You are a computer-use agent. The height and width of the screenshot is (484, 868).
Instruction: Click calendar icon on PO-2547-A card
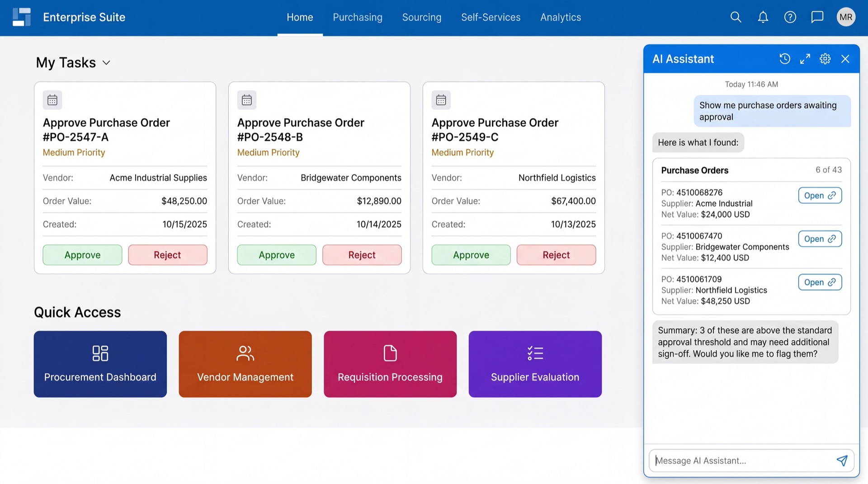click(52, 100)
